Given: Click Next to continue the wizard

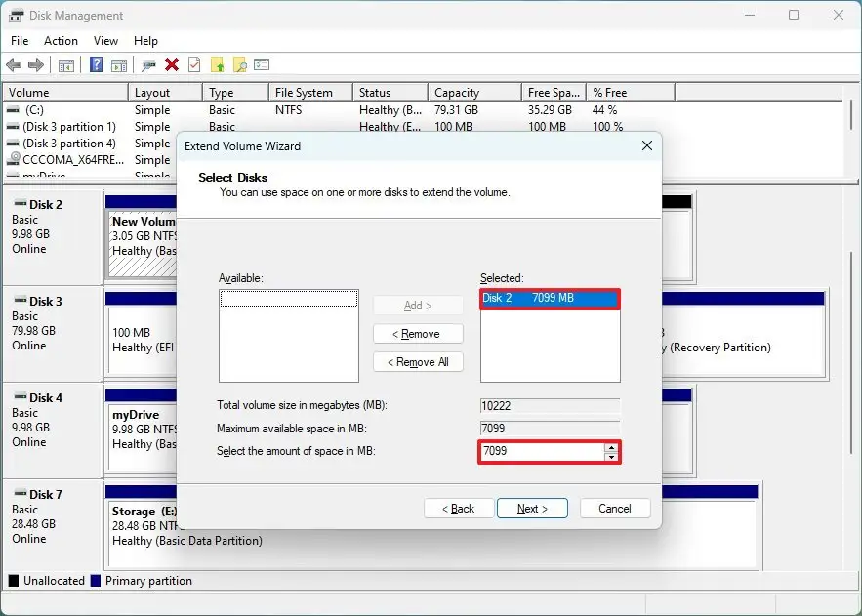Looking at the screenshot, I should tap(532, 508).
